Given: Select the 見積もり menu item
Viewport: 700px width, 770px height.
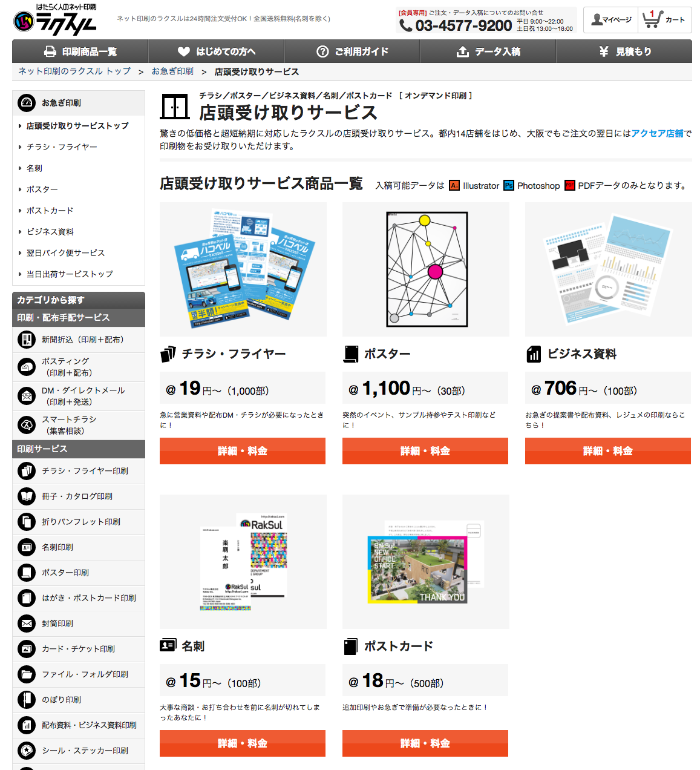Looking at the screenshot, I should click(x=624, y=51).
